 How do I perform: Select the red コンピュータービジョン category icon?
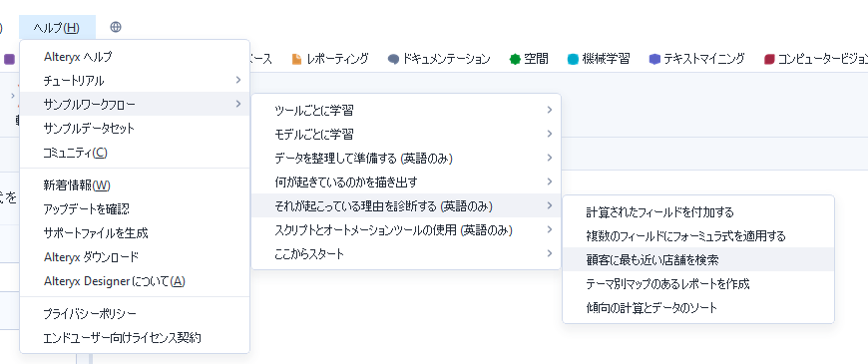(x=769, y=59)
